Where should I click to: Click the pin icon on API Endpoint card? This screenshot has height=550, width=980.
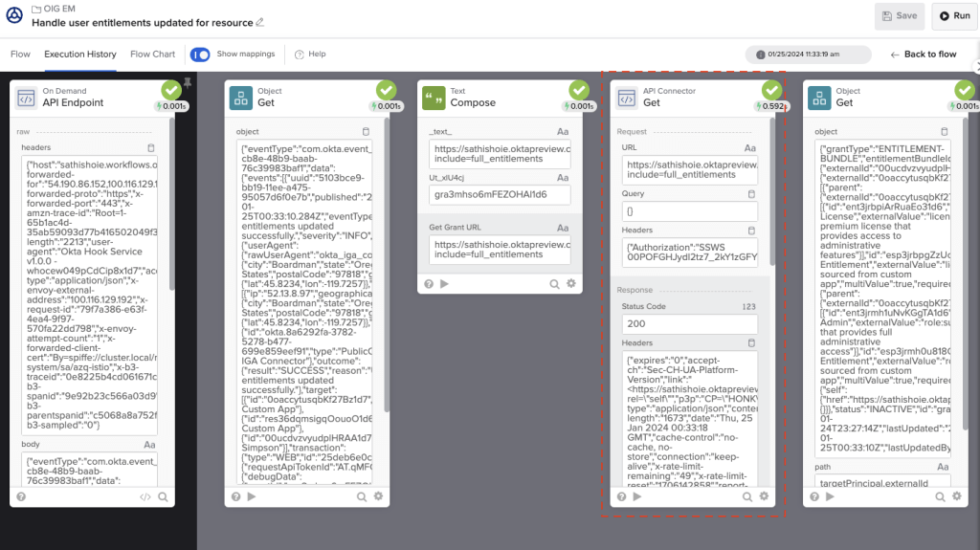187,83
